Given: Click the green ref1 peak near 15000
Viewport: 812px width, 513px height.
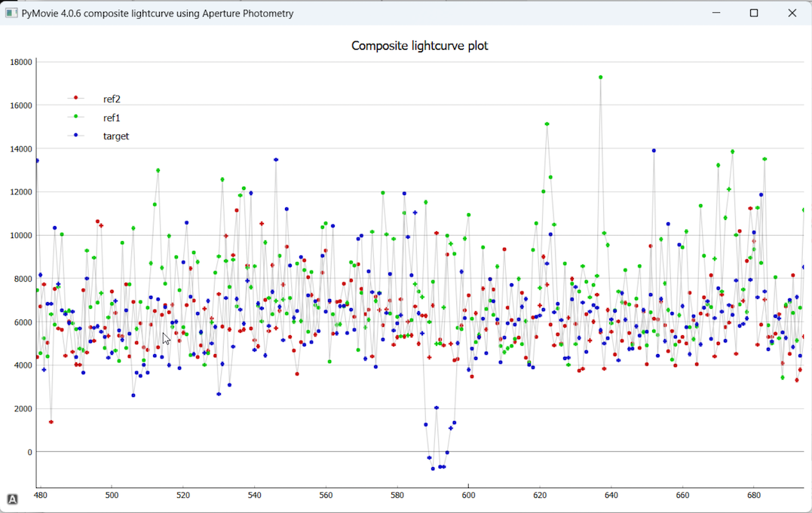Looking at the screenshot, I should [547, 124].
